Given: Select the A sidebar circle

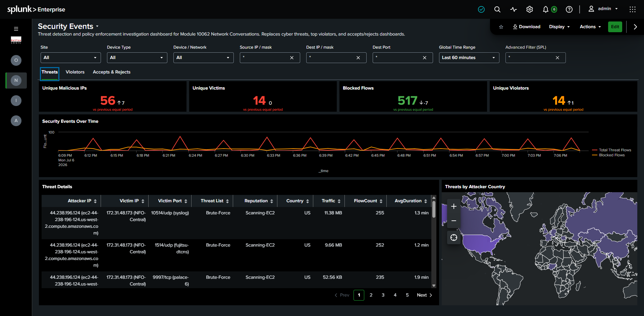Looking at the screenshot, I should point(16,121).
